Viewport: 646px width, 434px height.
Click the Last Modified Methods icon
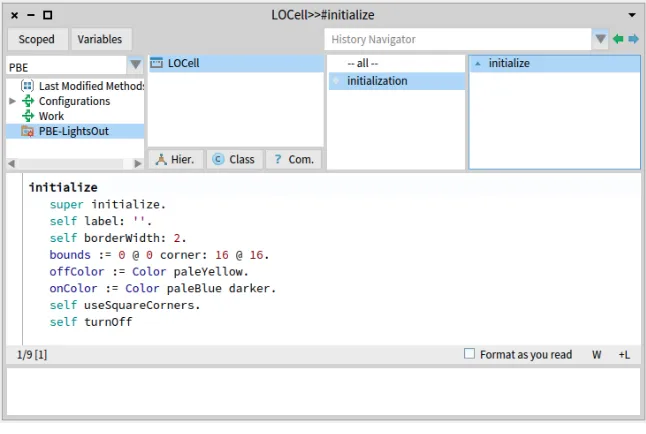click(28, 86)
